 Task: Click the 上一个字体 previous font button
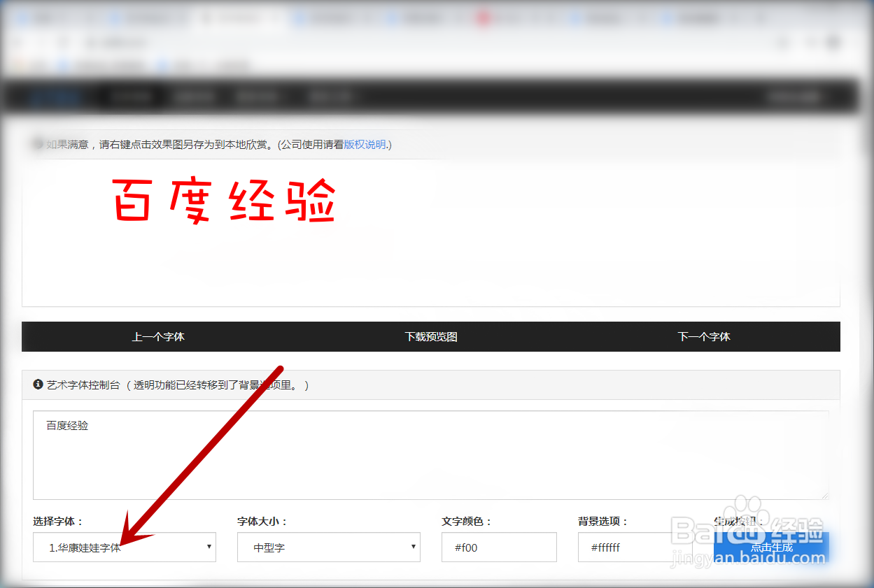coord(158,336)
